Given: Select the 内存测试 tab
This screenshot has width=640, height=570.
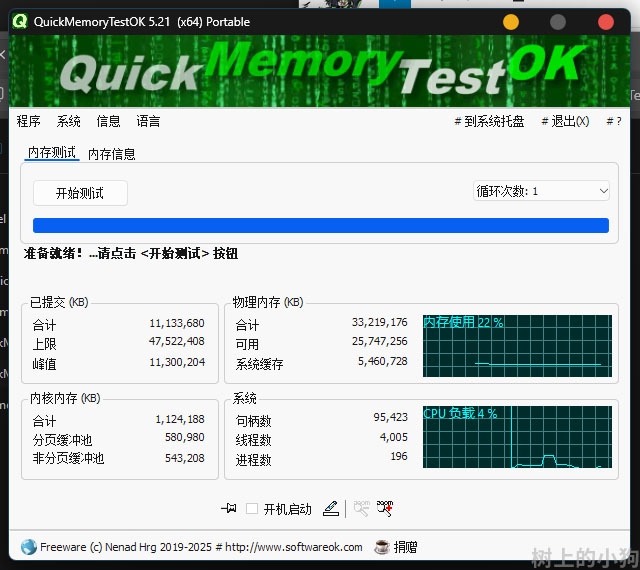Looking at the screenshot, I should pyautogui.click(x=52, y=153).
